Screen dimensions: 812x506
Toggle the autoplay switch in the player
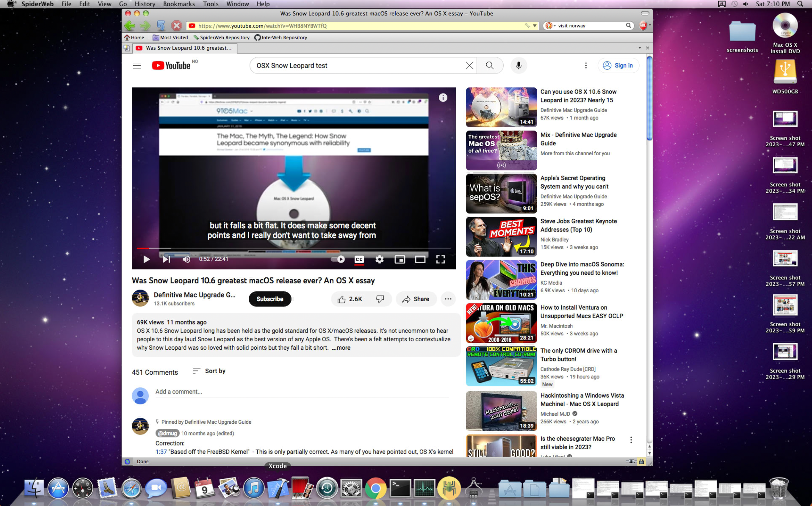[338, 259]
